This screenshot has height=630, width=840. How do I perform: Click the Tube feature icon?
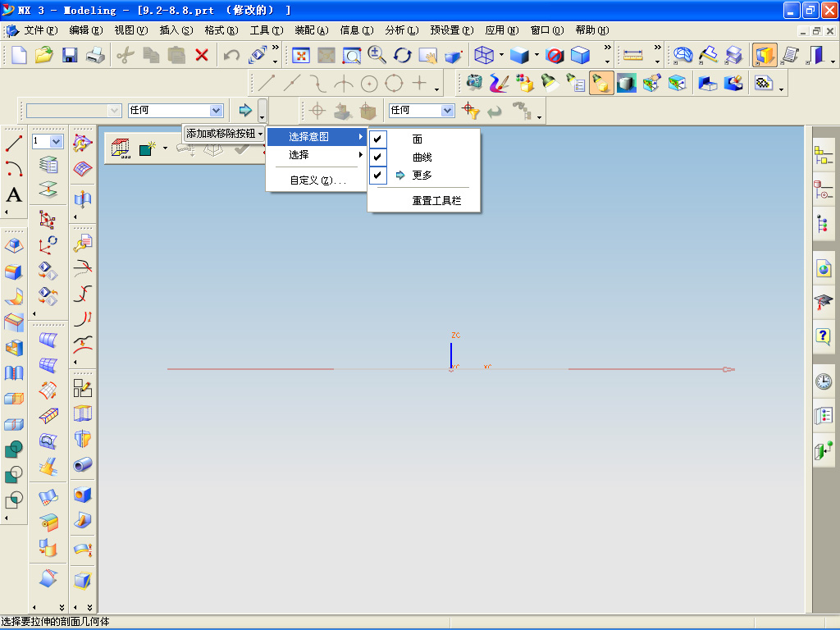click(x=83, y=464)
